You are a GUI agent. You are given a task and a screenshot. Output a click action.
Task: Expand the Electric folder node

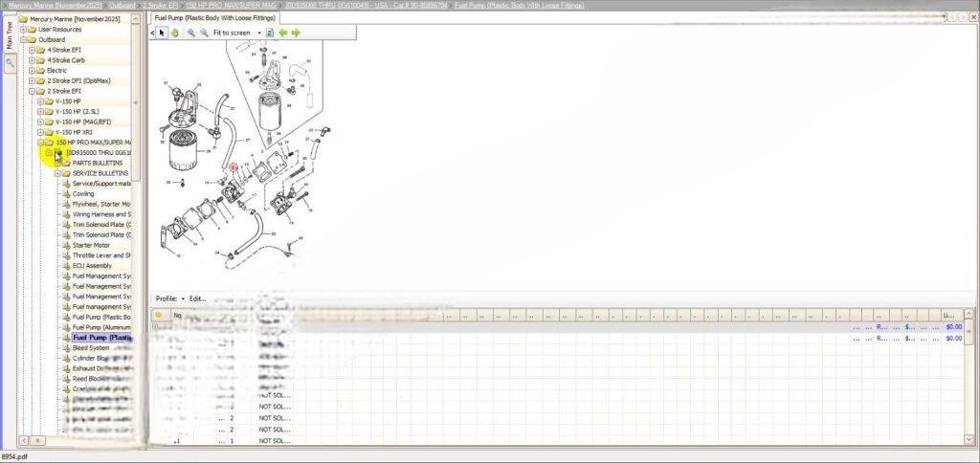click(x=32, y=70)
